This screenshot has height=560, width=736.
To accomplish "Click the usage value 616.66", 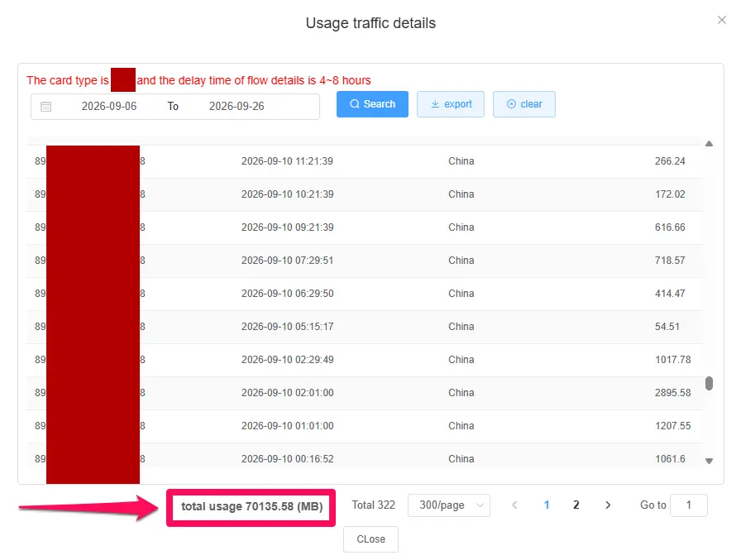I will [670, 227].
